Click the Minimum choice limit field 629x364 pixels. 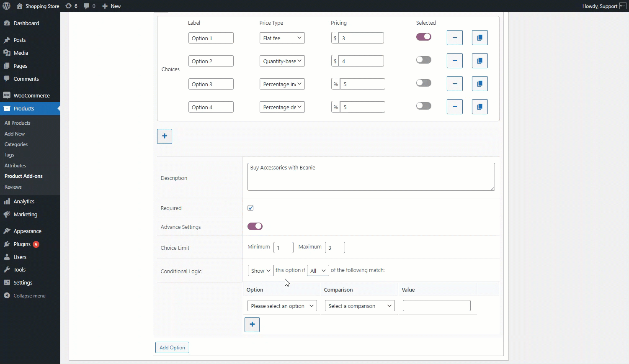(284, 247)
